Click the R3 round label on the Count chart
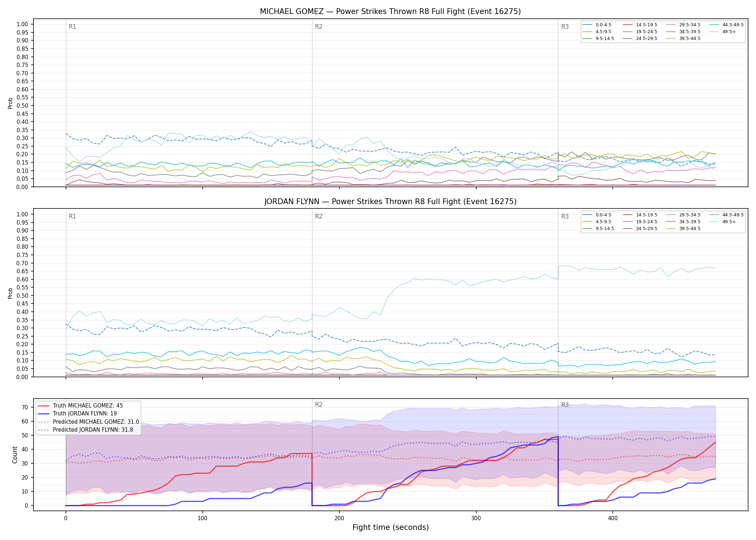This screenshot has width=756, height=540. tap(565, 405)
